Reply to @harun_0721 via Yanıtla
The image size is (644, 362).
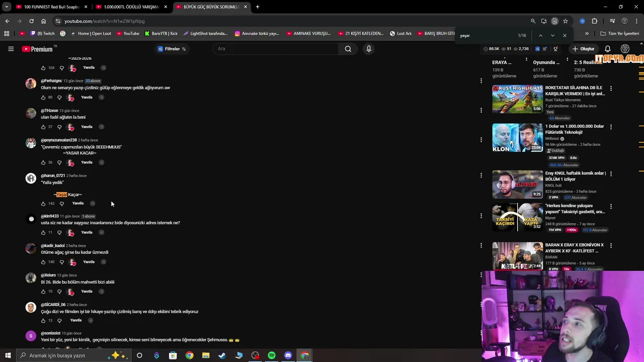pyautogui.click(x=77, y=203)
